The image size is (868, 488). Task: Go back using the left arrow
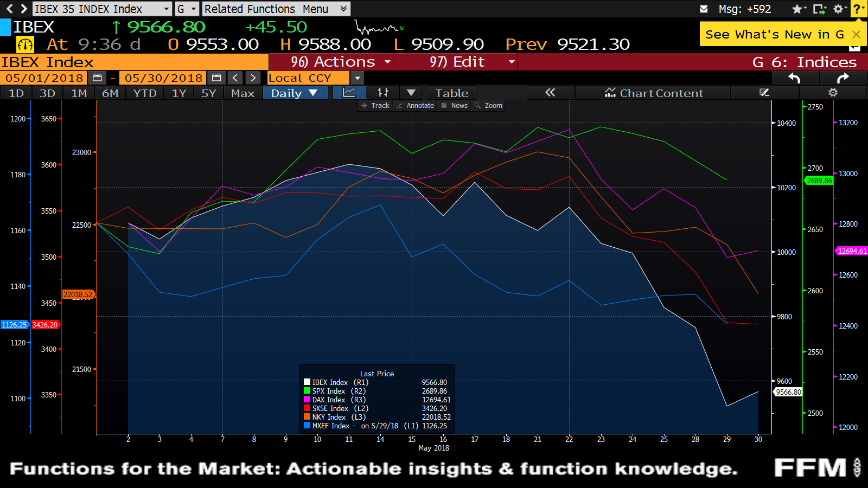10,9
